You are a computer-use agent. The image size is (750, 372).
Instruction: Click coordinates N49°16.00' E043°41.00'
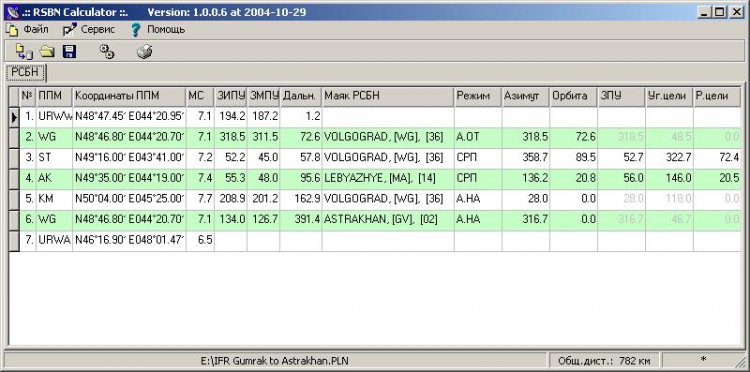[129, 158]
